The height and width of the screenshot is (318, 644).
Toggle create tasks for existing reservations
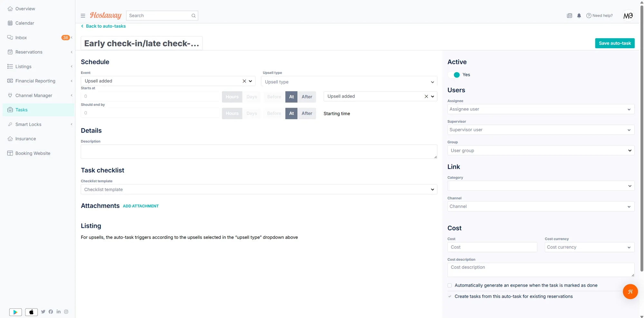pos(450,296)
